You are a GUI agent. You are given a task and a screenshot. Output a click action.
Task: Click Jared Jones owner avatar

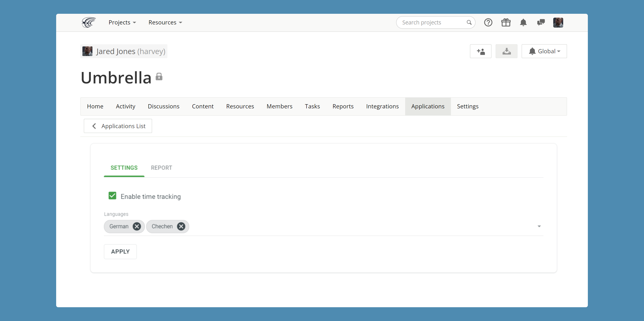87,51
